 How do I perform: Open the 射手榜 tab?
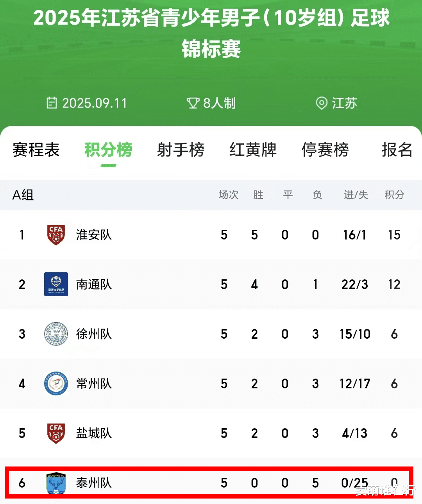[181, 150]
